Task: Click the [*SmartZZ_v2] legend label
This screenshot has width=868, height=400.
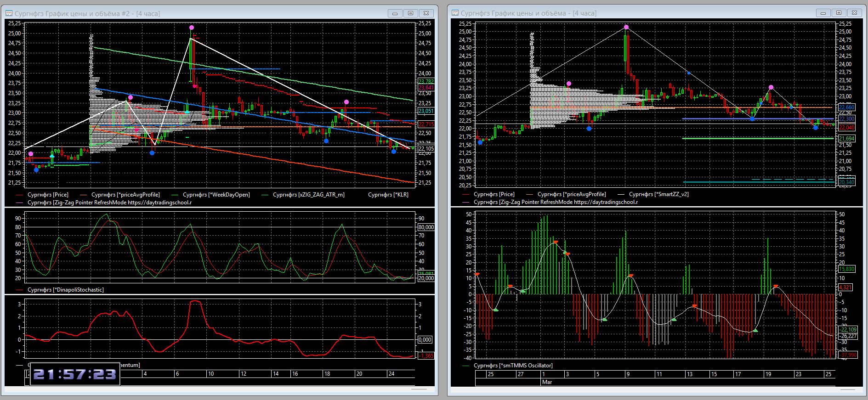Action: coord(658,194)
